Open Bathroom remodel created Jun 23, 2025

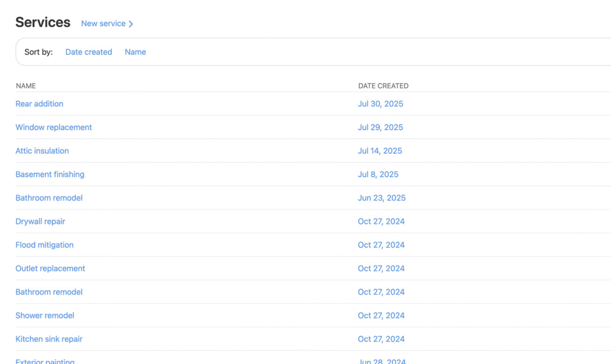click(x=49, y=198)
